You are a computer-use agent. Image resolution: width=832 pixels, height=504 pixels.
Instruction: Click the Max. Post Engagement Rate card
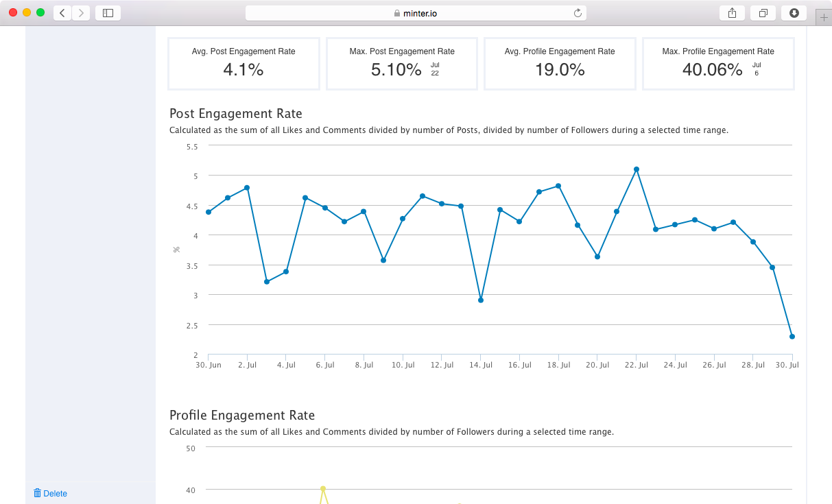(x=401, y=63)
